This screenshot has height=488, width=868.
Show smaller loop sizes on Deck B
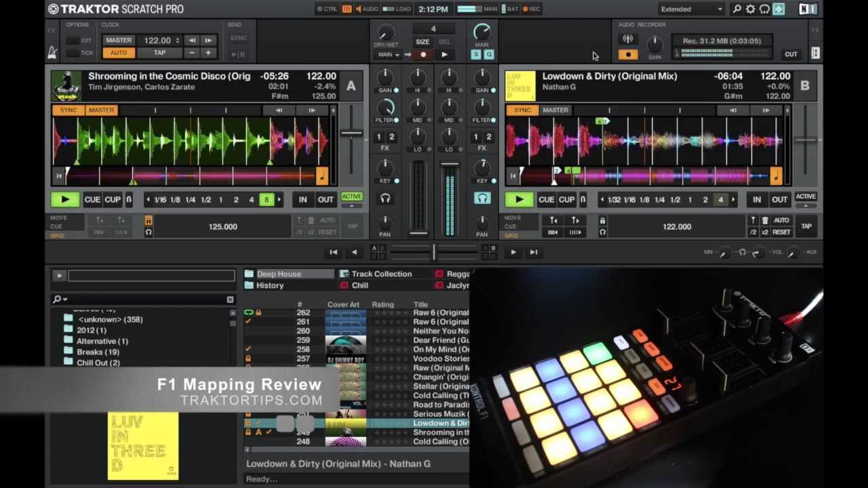[601, 200]
